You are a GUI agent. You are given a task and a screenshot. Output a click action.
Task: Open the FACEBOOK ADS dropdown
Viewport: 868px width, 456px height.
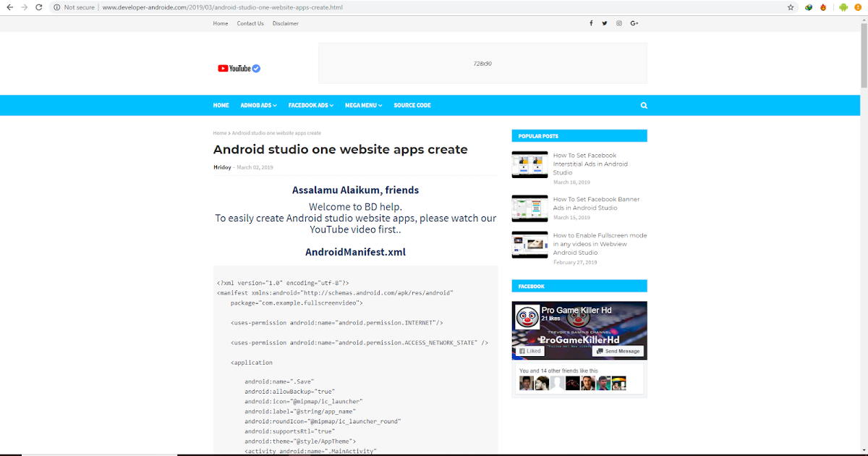pos(310,105)
